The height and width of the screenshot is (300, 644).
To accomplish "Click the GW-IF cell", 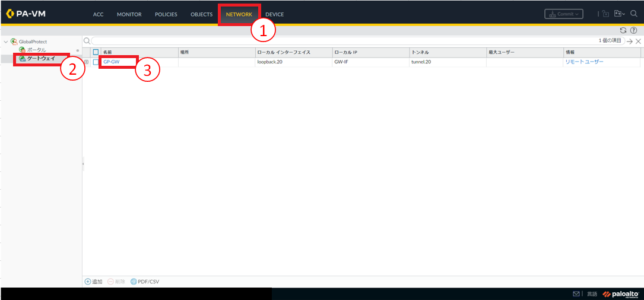I will 341,62.
